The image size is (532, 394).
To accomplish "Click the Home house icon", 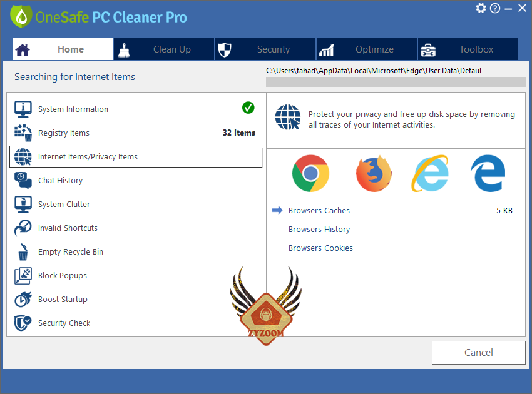I will pos(23,50).
